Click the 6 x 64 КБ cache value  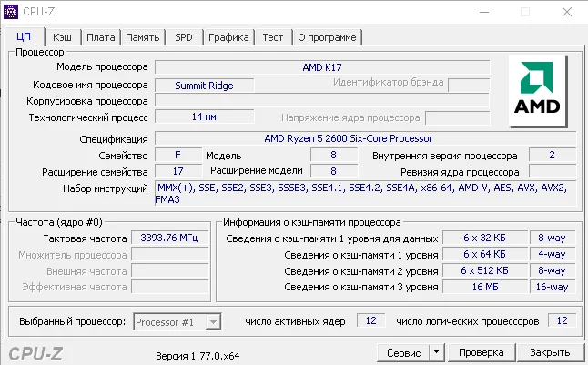(x=484, y=254)
